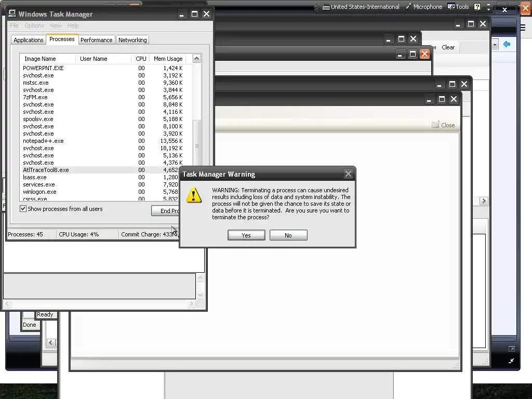Select the AtlTraceTool8.exe process

tap(46, 170)
